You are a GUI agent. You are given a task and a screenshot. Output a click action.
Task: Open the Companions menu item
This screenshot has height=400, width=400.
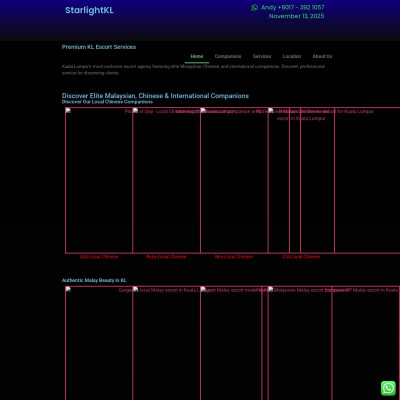click(x=228, y=56)
